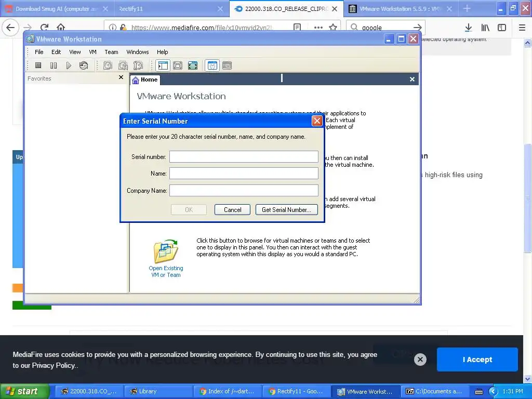Close the Favorites panel
This screenshot has height=399, width=532.
(x=121, y=77)
